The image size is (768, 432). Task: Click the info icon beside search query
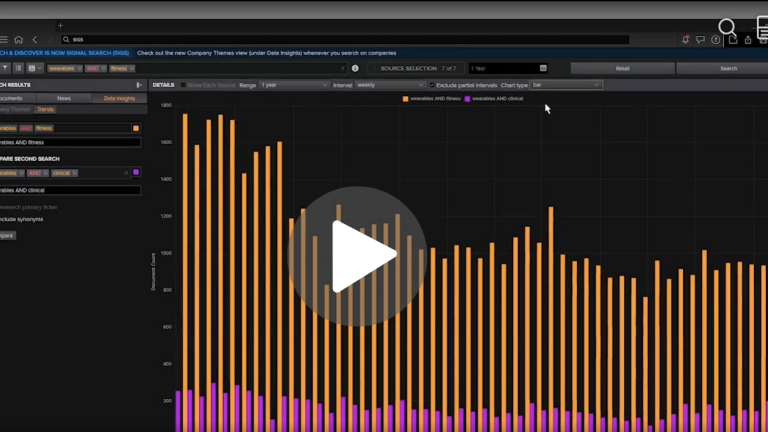tap(355, 68)
